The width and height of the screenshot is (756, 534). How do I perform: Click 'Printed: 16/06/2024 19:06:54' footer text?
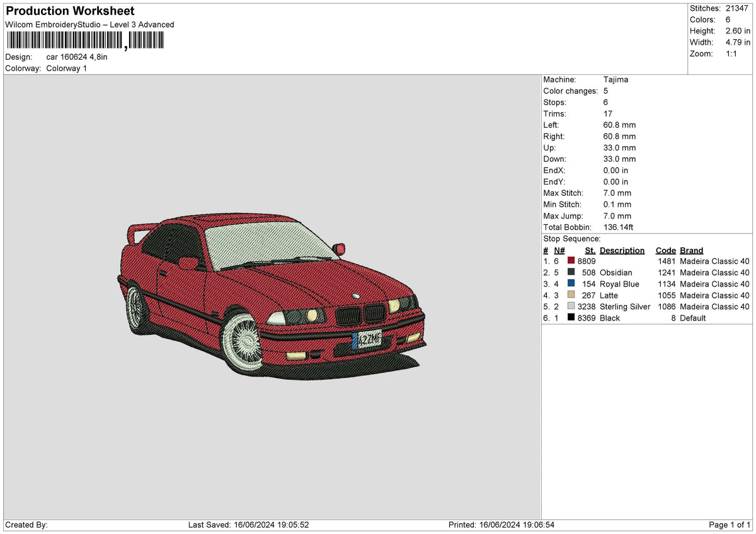(x=501, y=525)
